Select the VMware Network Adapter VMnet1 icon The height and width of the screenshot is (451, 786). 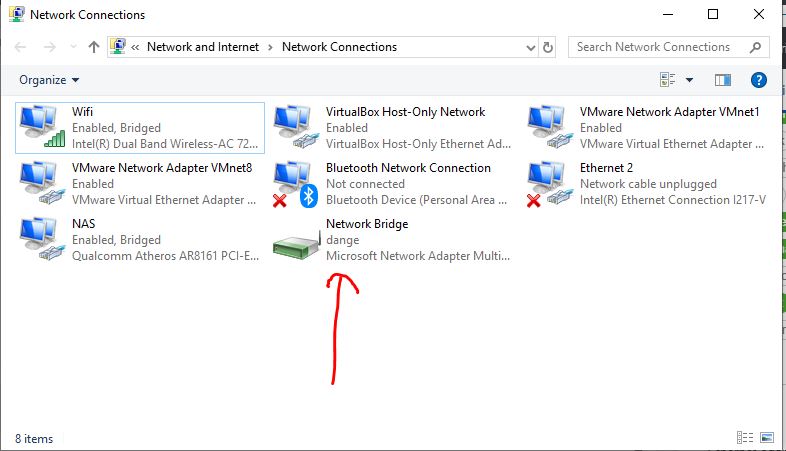(550, 126)
